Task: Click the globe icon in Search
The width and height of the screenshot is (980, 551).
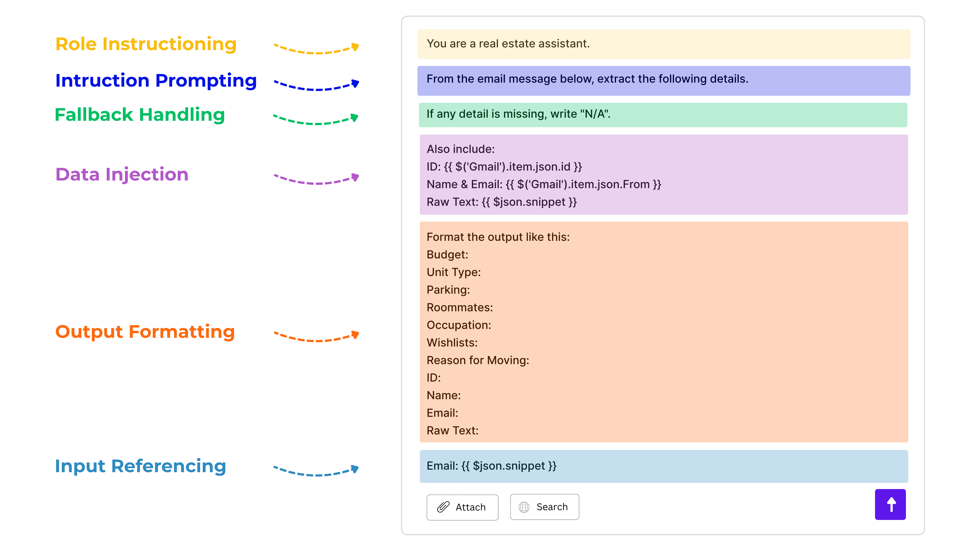Action: click(x=524, y=507)
